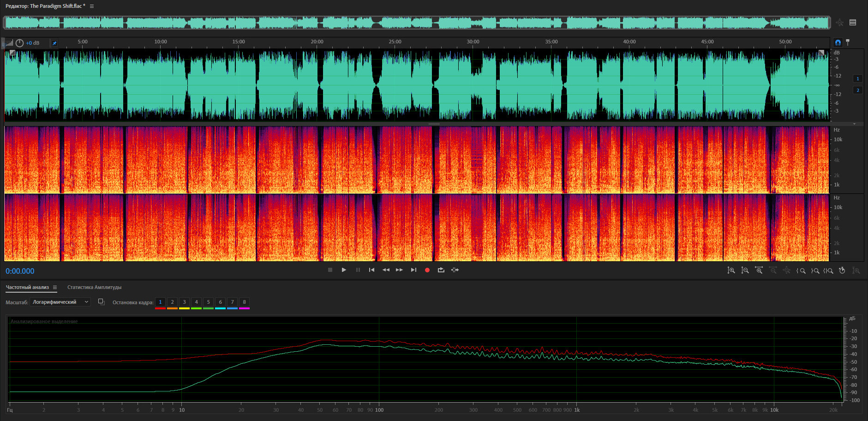Toggle the Loop Playback button
Viewport: 868px width, 421px height.
tap(441, 270)
